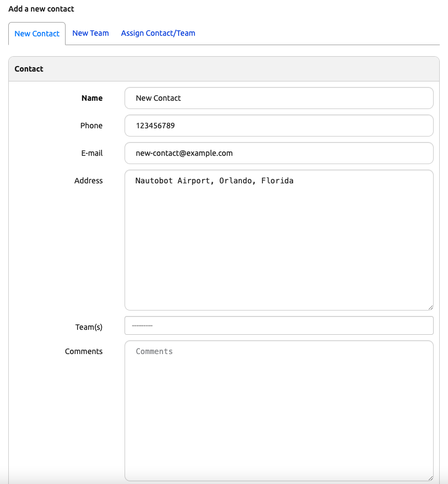Click the Phone field label
The image size is (448, 484).
pyautogui.click(x=91, y=126)
